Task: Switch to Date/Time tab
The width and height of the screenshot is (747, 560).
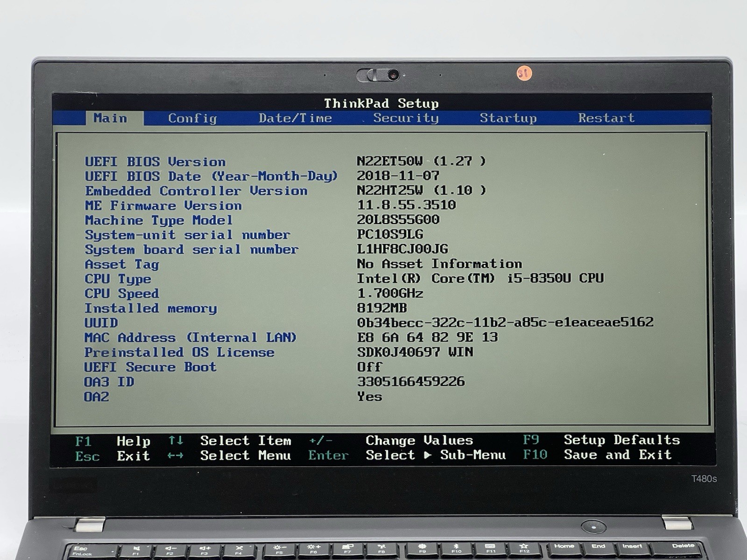Action: pos(295,118)
